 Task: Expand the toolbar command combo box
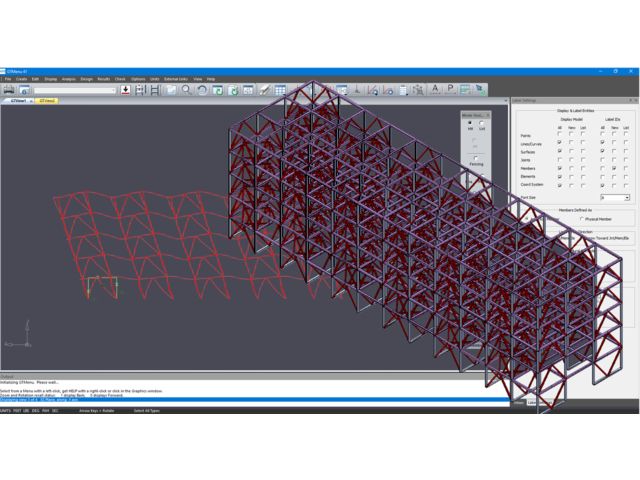coord(114,90)
